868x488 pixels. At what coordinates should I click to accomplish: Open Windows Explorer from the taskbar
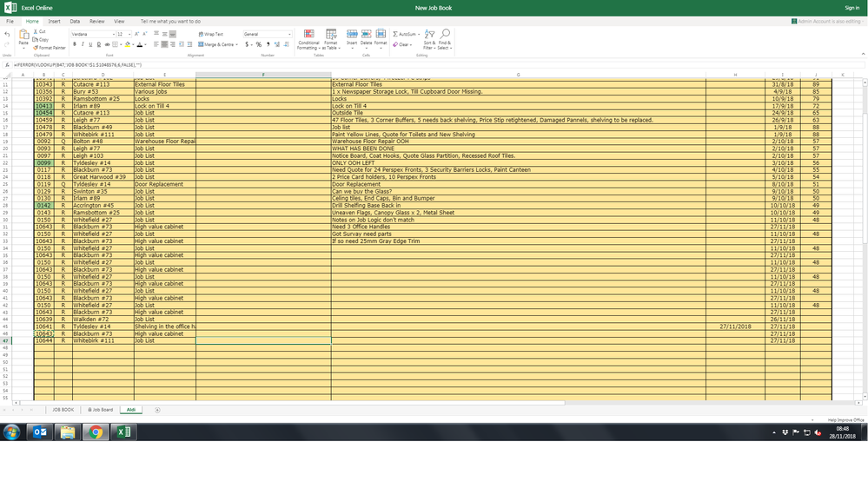tap(68, 432)
